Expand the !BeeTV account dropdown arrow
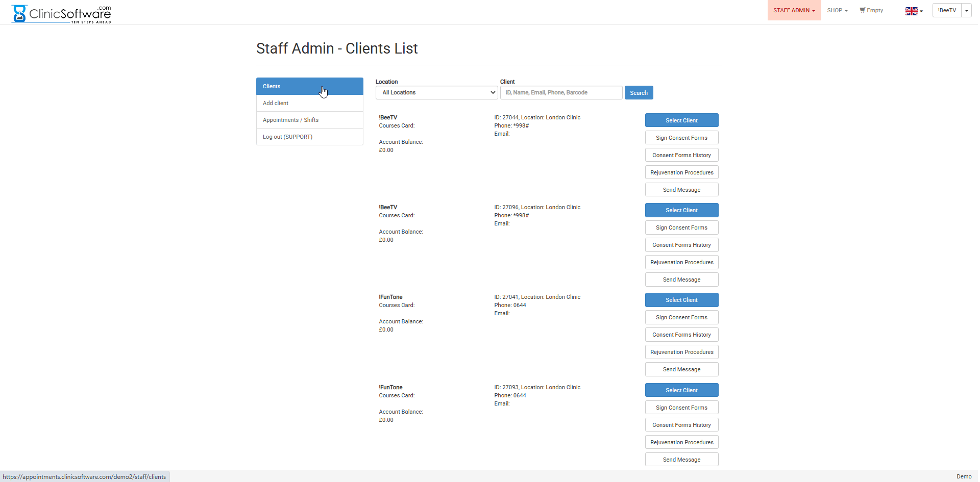The height and width of the screenshot is (482, 980). [966, 10]
